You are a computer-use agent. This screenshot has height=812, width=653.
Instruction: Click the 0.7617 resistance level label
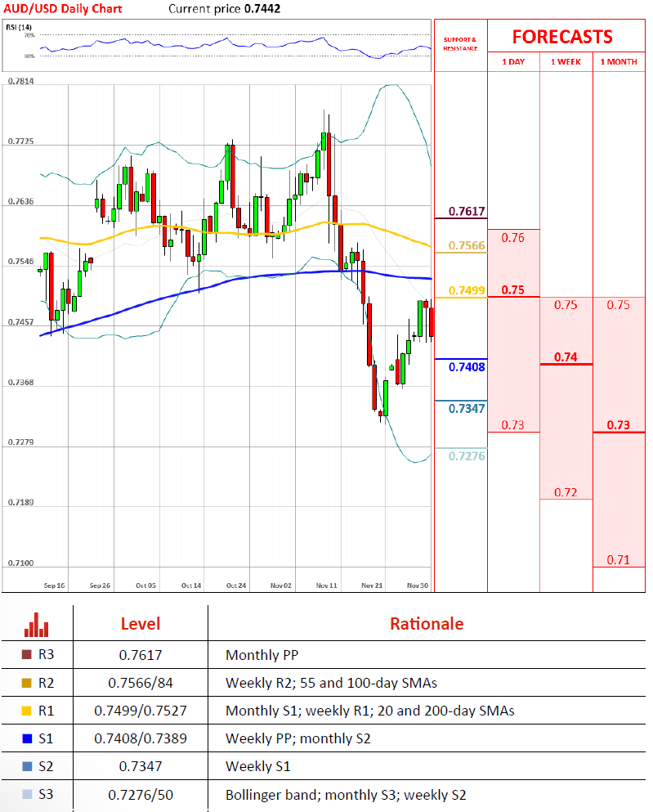467,212
